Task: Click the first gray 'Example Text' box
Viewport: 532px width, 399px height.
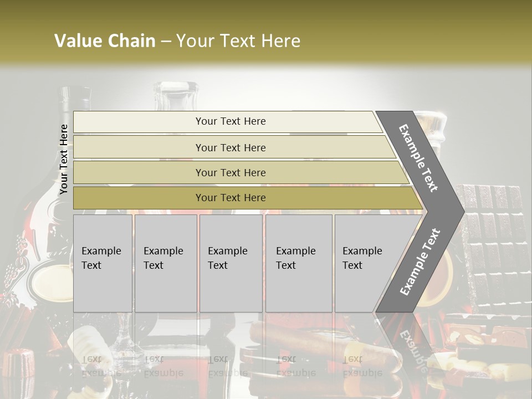Action: [103, 263]
